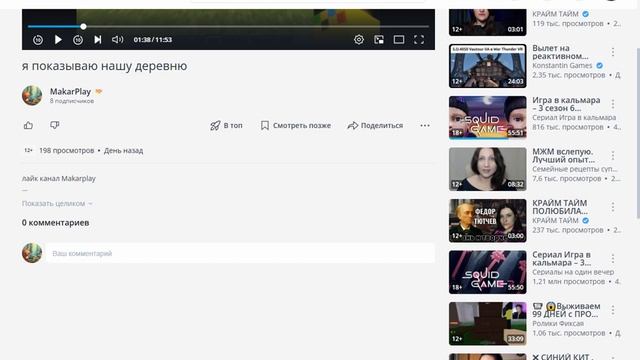Play the video
Screen dimensions: 640x360
pyautogui.click(x=58, y=40)
